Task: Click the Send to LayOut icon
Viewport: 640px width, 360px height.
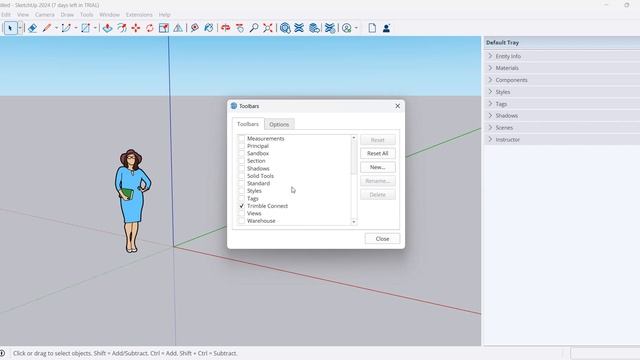Action: tap(314, 28)
